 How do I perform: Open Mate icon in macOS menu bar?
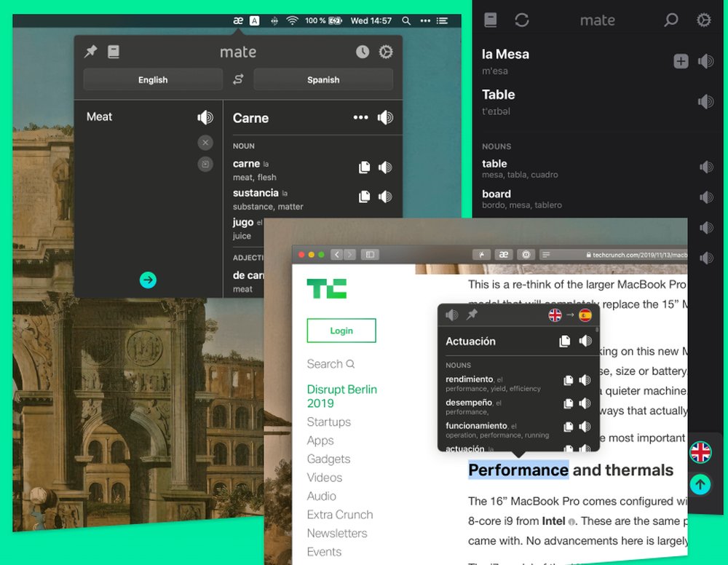click(x=238, y=20)
